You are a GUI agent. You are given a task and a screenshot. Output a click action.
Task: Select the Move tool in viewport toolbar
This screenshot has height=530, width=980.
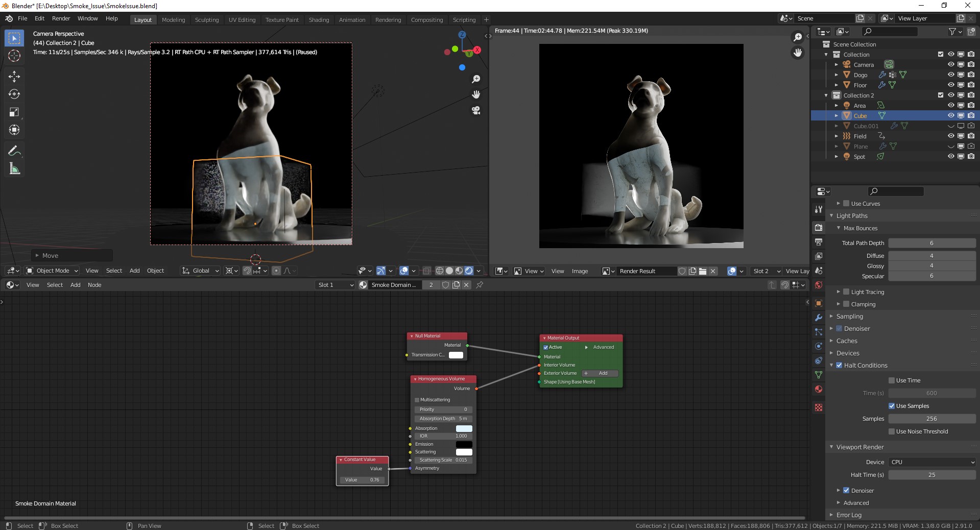point(14,77)
